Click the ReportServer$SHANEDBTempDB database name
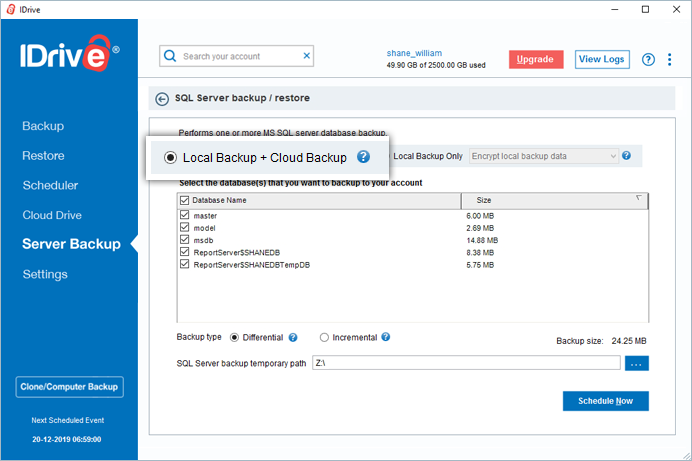This screenshot has width=692, height=461. pyautogui.click(x=252, y=265)
